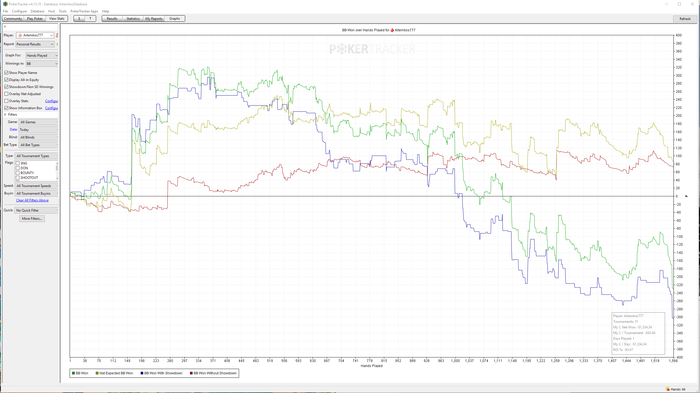The height and width of the screenshot is (393, 700).
Task: Collapse the Filters section expander
Action: 5,115
